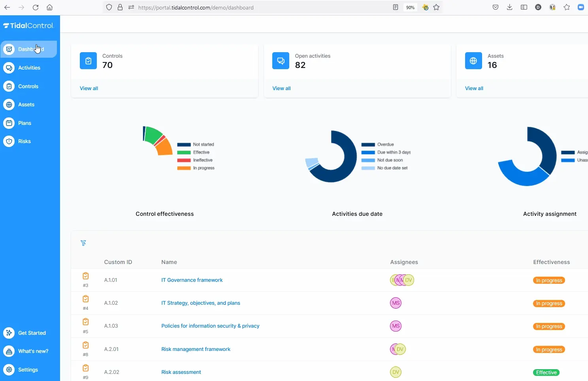
Task: Click control icon for row #3
Action: pos(85,276)
